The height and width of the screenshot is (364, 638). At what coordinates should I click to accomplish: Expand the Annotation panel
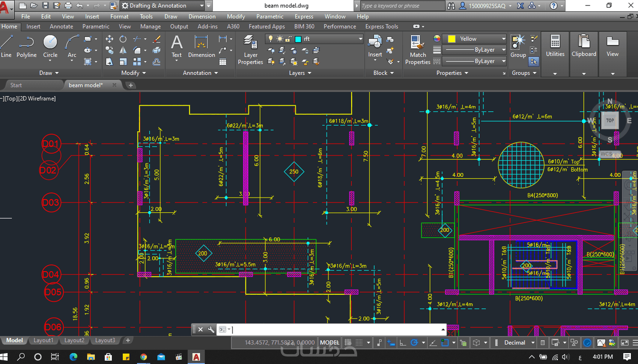pos(200,73)
